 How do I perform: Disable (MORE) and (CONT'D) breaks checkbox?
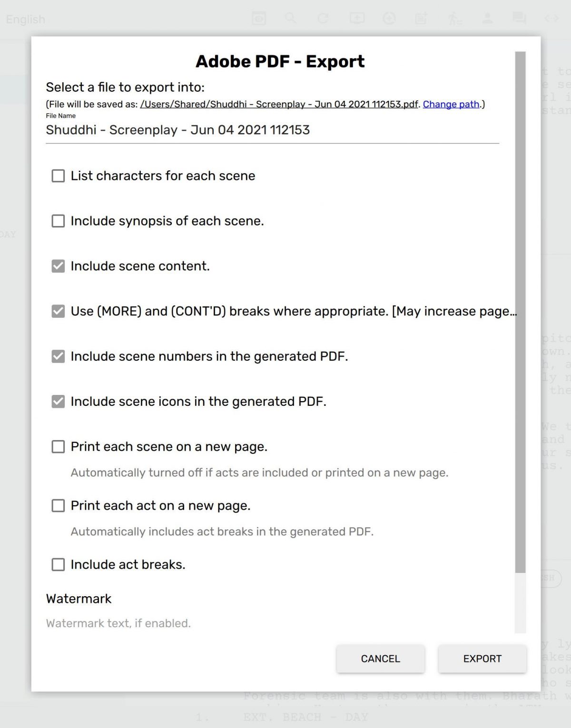pyautogui.click(x=58, y=311)
